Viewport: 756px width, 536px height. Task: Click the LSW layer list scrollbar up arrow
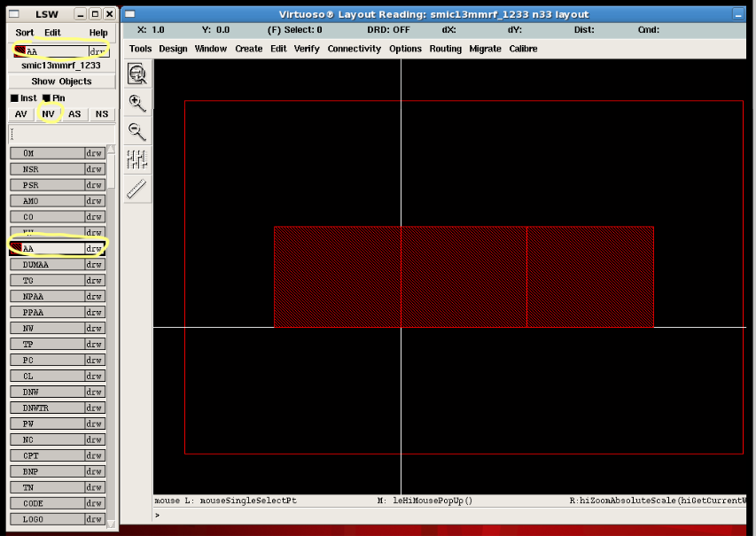(112, 150)
